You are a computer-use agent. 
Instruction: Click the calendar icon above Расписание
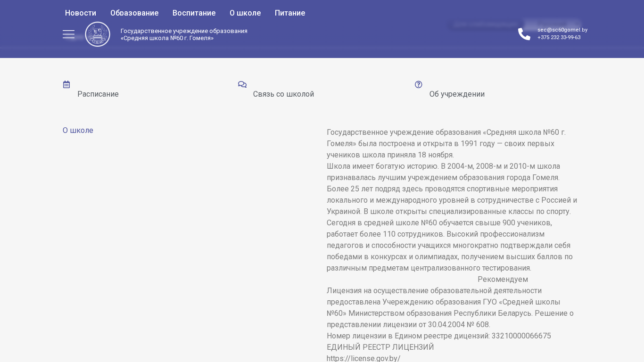click(x=66, y=84)
